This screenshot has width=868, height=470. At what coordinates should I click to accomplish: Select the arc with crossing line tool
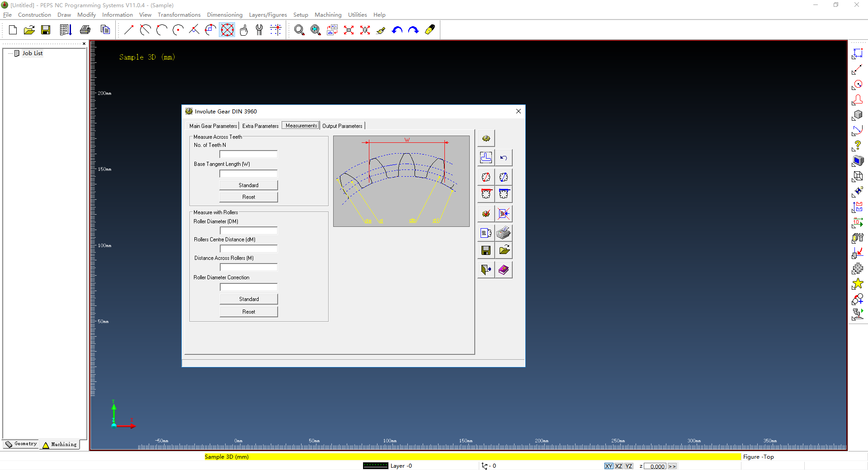pyautogui.click(x=145, y=30)
